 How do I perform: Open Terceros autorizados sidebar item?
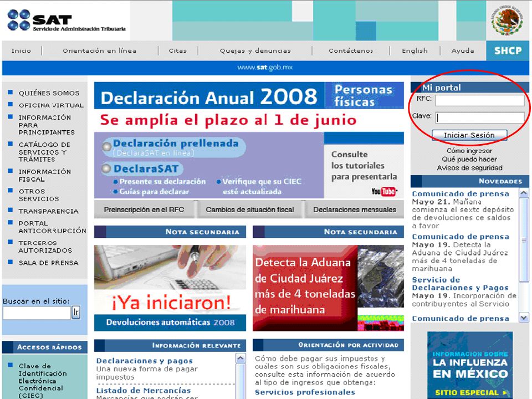click(x=45, y=247)
